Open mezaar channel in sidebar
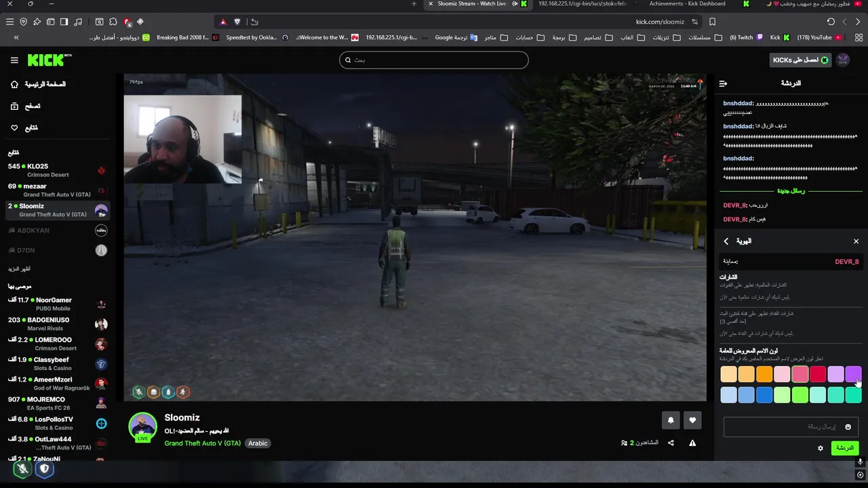Screen dimensions: 868x488 (x=57, y=190)
